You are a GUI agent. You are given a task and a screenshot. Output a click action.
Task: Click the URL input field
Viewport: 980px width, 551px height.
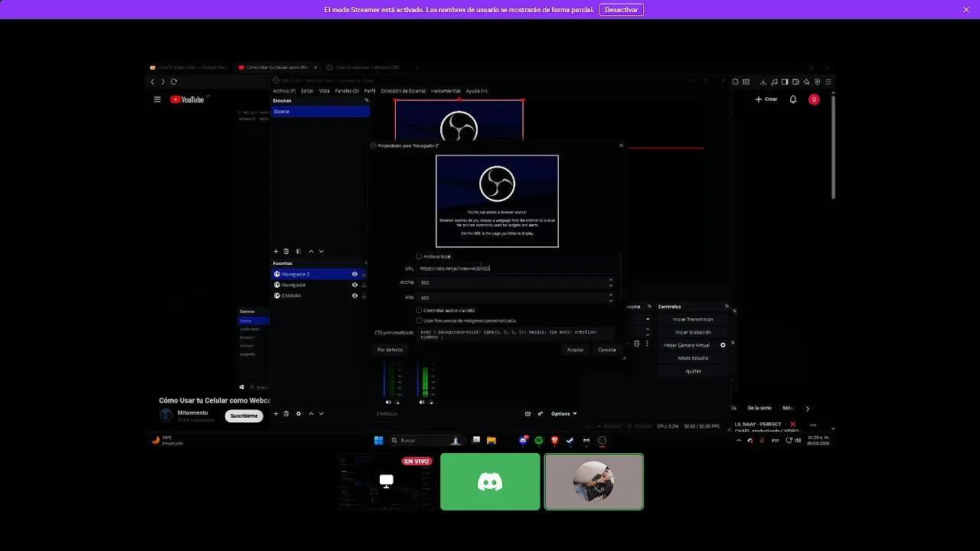click(x=515, y=269)
